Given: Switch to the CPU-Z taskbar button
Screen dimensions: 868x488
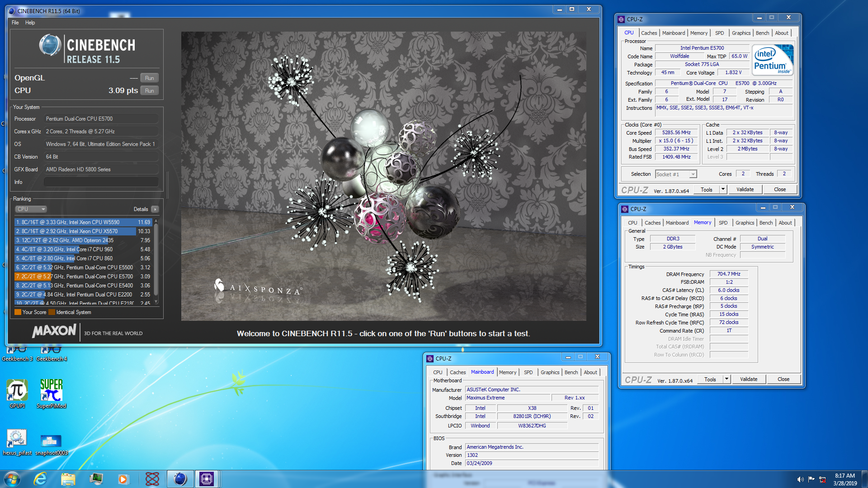Looking at the screenshot, I should click(207, 479).
